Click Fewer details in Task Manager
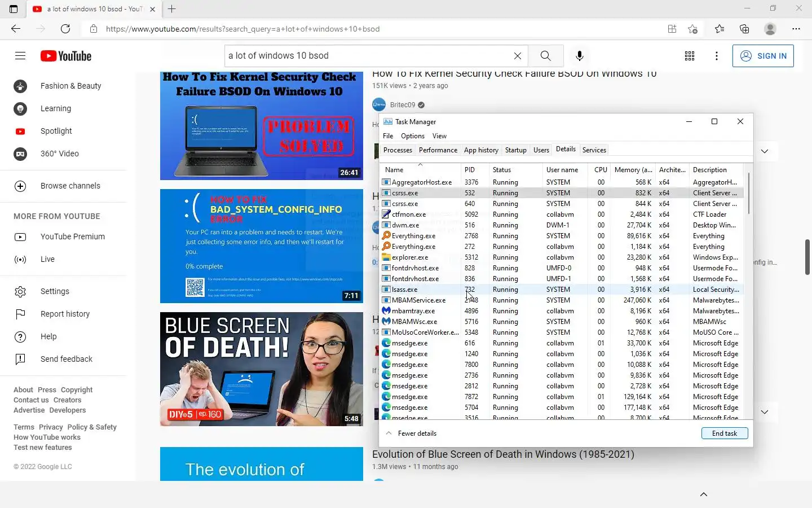 click(x=411, y=433)
